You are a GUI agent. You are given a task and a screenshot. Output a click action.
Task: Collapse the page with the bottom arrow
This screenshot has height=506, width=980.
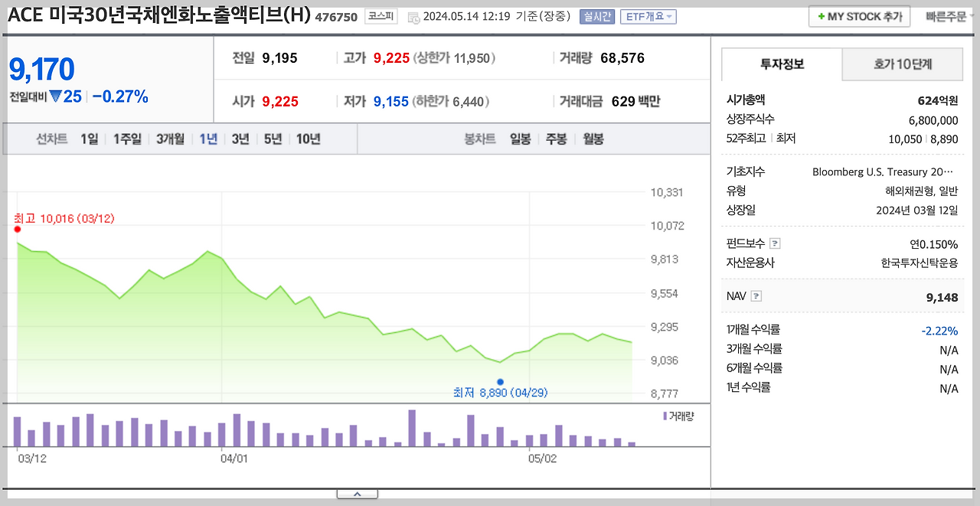click(358, 494)
